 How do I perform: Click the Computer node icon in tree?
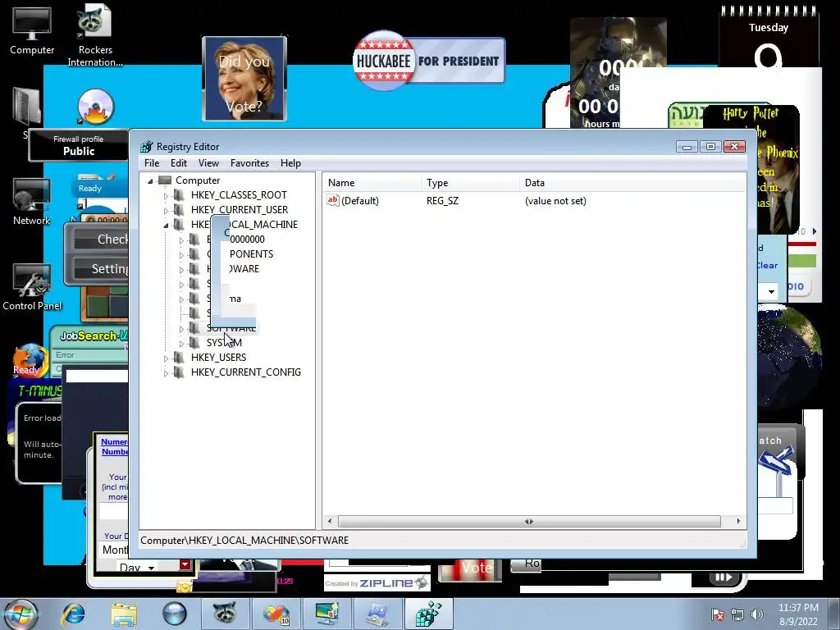coord(164,180)
